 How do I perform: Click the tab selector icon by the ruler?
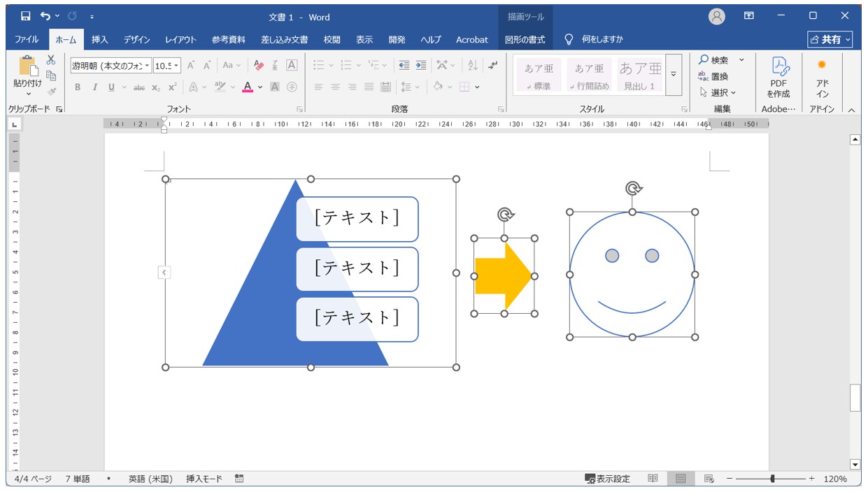click(x=15, y=124)
